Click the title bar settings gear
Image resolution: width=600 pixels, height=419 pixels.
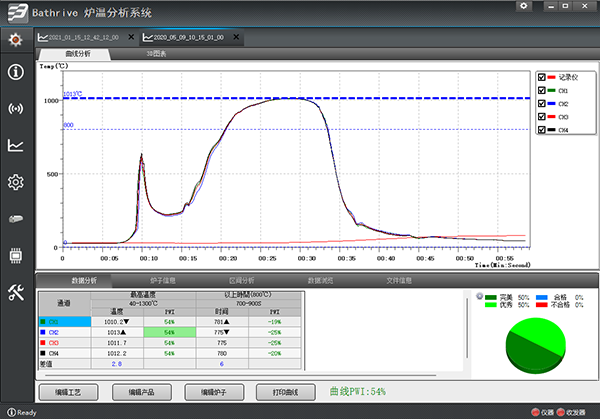[x=524, y=7]
